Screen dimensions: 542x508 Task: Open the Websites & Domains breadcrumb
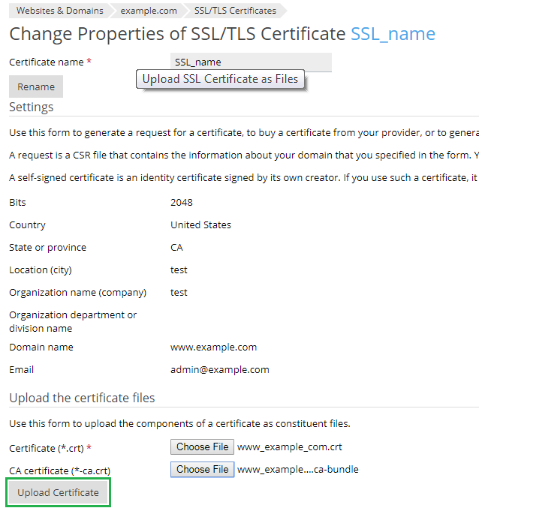tap(59, 11)
